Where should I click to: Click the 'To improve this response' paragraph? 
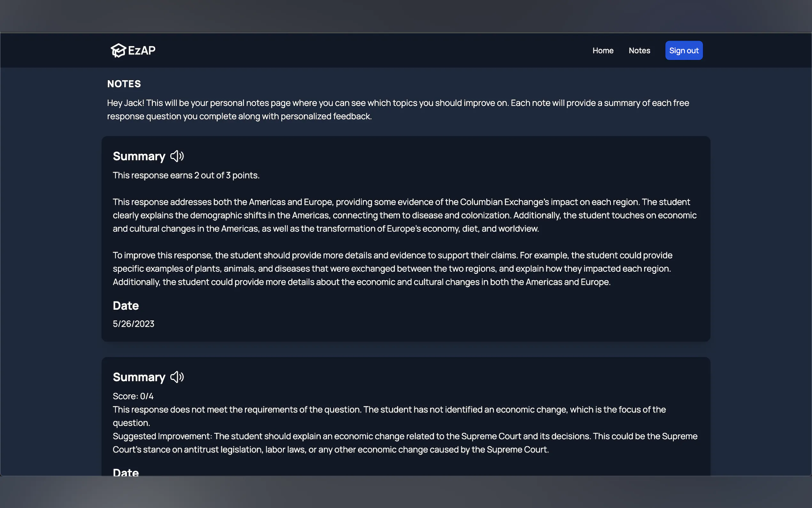point(392,268)
